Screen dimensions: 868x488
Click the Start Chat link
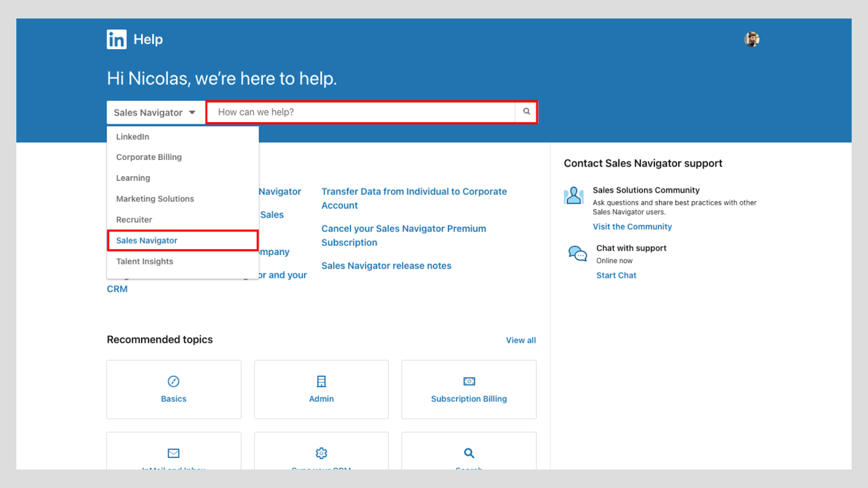(616, 275)
